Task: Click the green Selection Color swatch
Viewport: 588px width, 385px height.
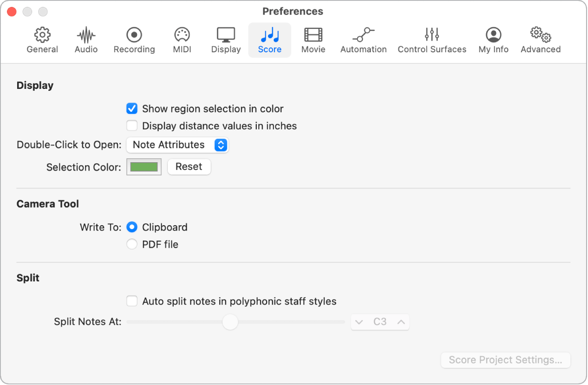Action: tap(144, 167)
